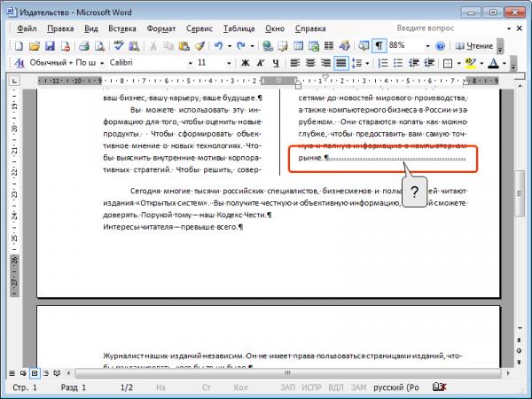Viewport: 532px width, 399px height.
Task: Redo the last undone action
Action: (x=241, y=46)
